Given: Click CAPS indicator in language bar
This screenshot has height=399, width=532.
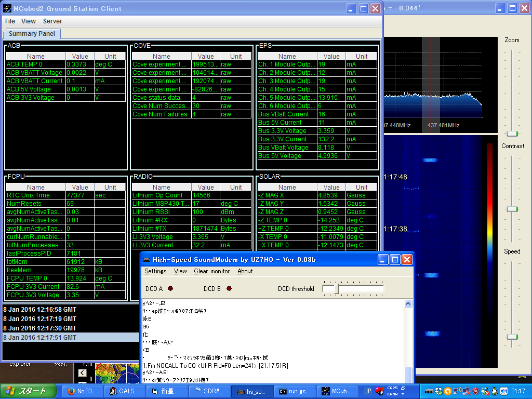Looking at the screenshot, I should (392, 388).
